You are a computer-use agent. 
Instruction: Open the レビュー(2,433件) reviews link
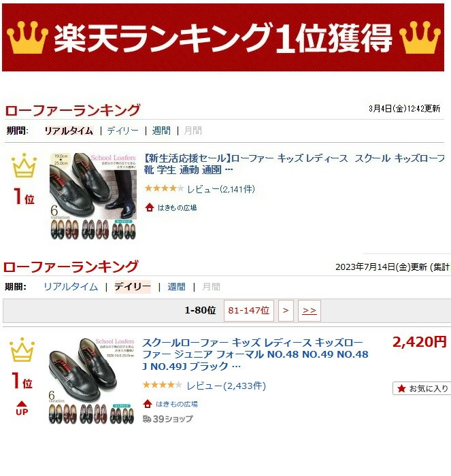coord(227,386)
